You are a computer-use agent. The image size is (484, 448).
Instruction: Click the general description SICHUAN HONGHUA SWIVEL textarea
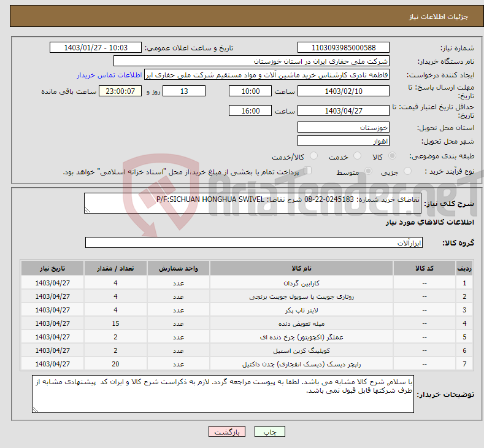[x=253, y=203]
